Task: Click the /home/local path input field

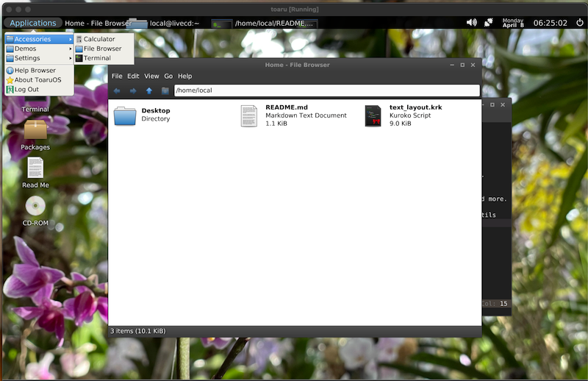Action: pos(326,91)
